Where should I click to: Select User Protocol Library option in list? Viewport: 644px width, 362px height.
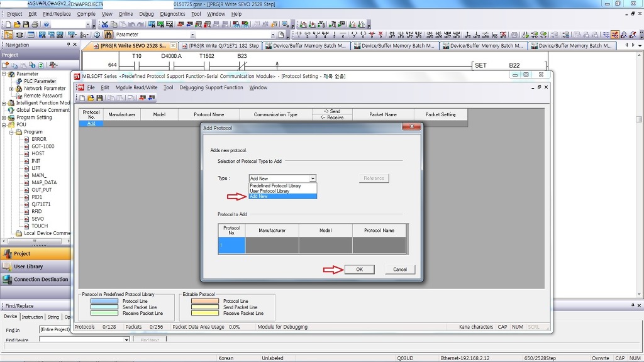click(x=270, y=191)
